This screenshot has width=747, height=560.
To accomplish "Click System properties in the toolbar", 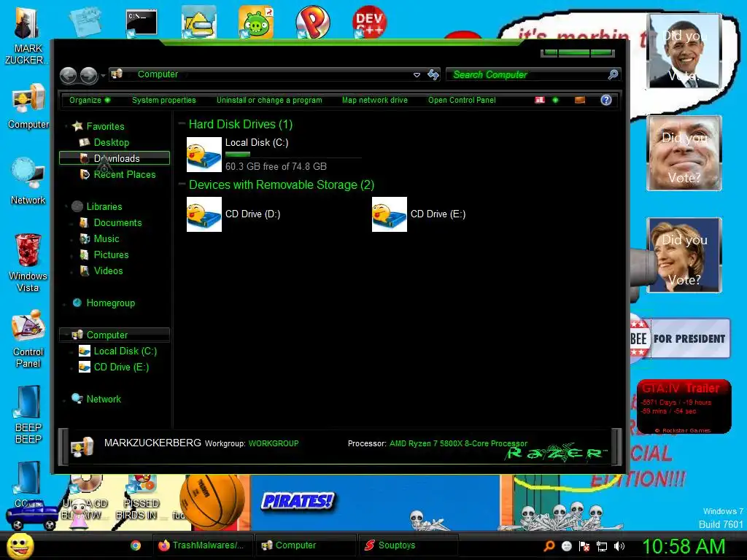I will coord(164,100).
